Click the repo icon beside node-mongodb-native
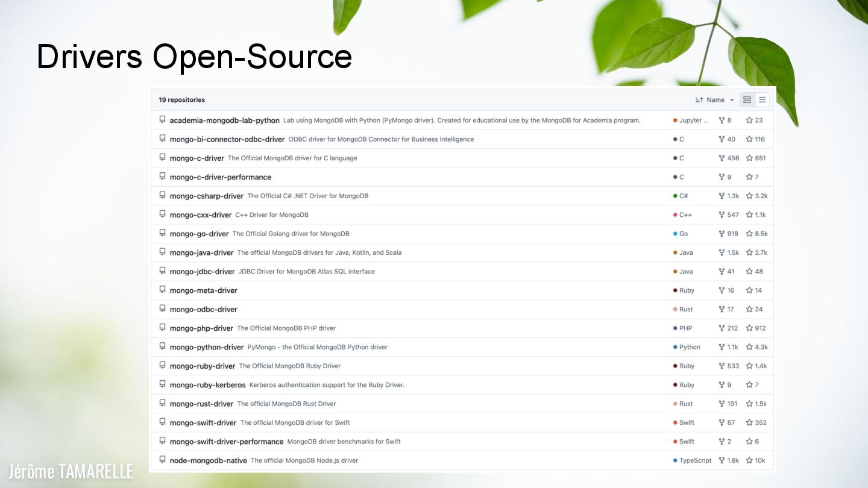 click(x=162, y=460)
